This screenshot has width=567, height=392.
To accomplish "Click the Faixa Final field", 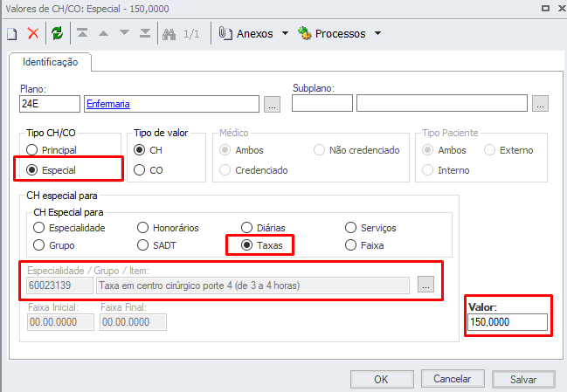I will [133, 322].
